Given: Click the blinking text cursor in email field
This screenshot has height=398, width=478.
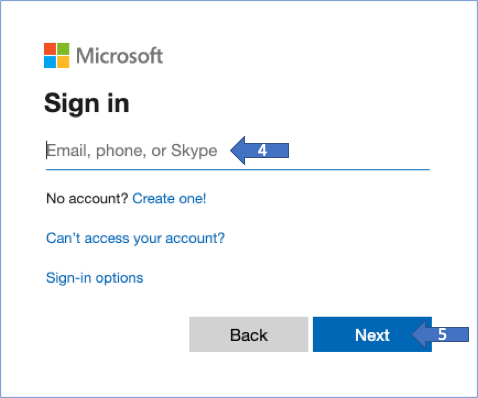Looking at the screenshot, I should coord(47,150).
